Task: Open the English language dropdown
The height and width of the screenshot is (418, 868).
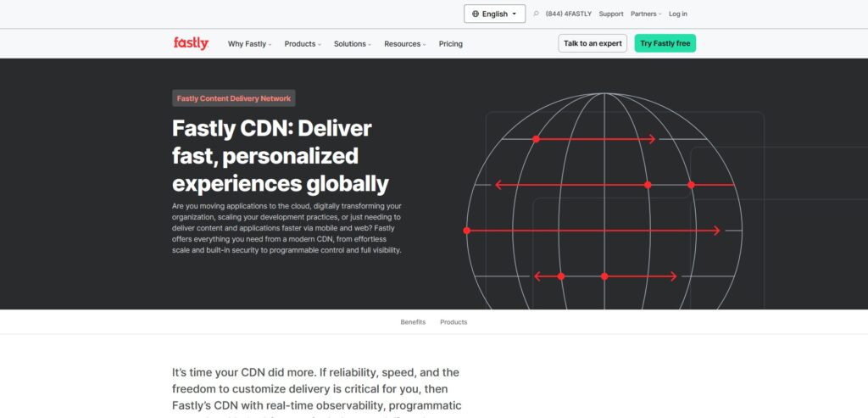Action: pos(494,14)
